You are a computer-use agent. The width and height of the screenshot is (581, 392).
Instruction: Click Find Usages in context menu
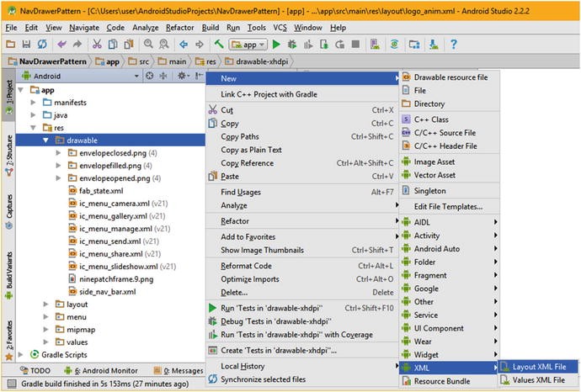[x=302, y=192]
